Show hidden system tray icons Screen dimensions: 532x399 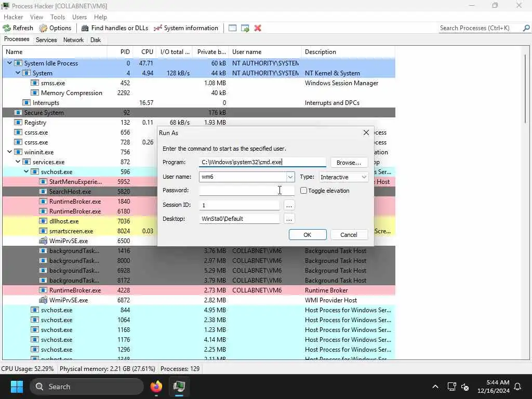coord(435,387)
